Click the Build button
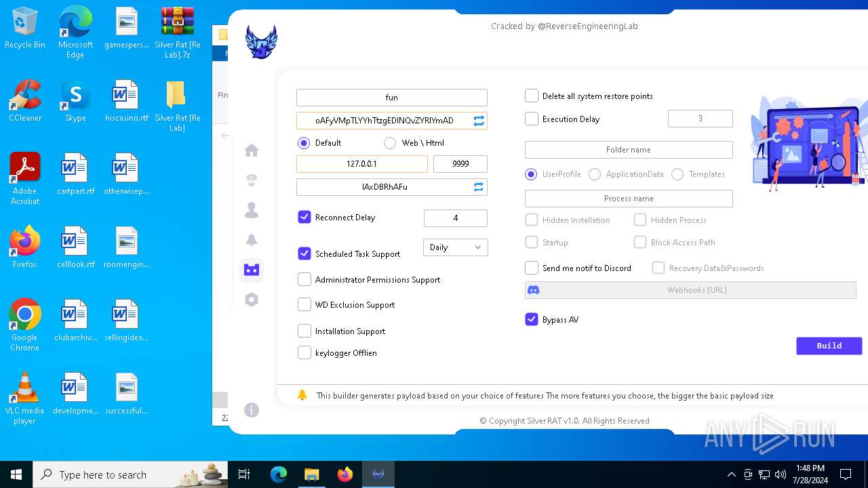This screenshot has height=488, width=868. pyautogui.click(x=829, y=346)
